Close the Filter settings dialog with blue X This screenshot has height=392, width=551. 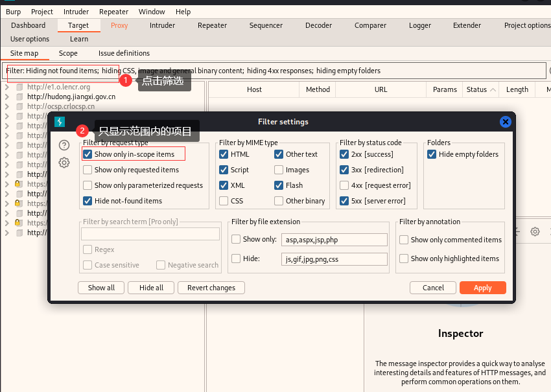tap(506, 122)
